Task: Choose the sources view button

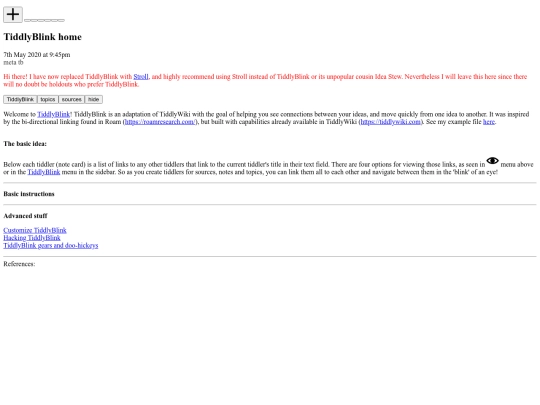Action: [x=72, y=100]
